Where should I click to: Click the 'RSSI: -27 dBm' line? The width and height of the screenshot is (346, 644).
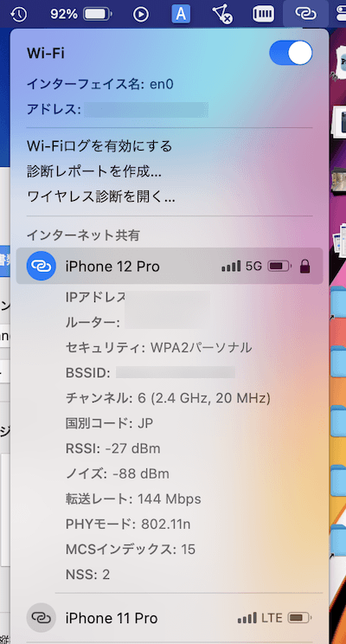point(112,448)
